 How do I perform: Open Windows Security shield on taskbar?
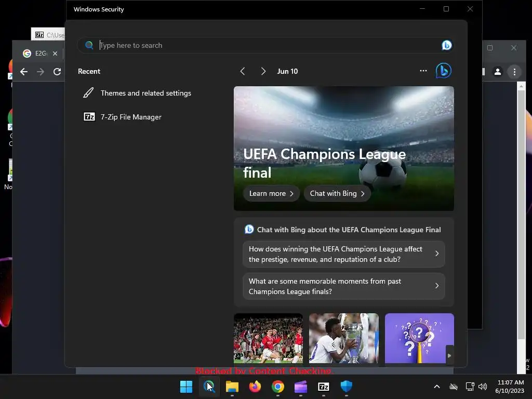coord(347,387)
